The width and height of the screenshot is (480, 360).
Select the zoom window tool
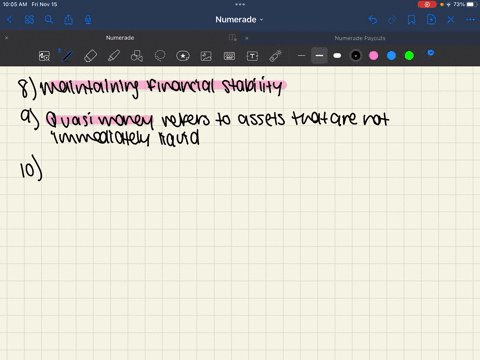(x=44, y=56)
